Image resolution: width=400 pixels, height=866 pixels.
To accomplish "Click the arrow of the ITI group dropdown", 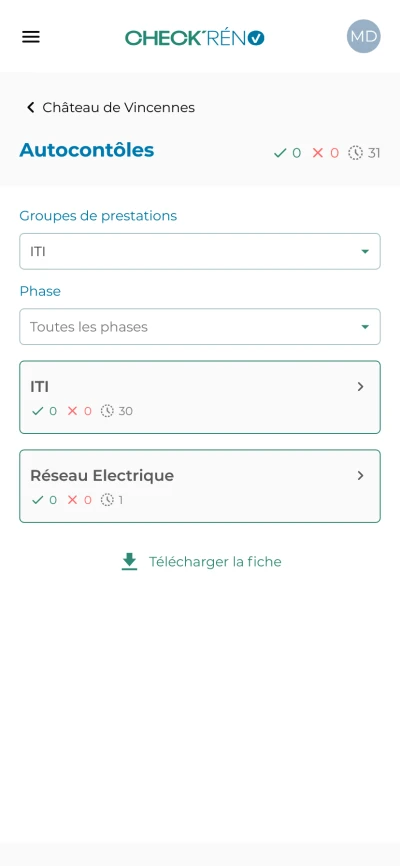I will pyautogui.click(x=365, y=252).
